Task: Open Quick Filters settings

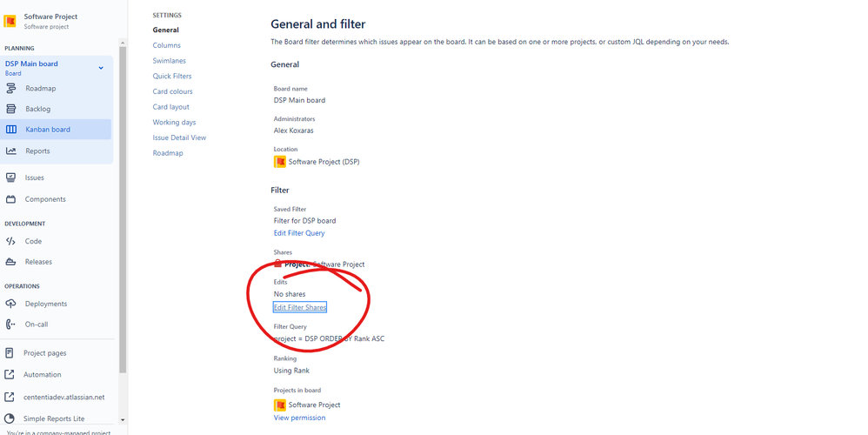Action: coord(172,77)
